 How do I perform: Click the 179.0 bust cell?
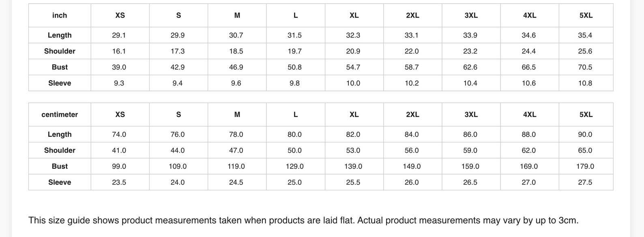586,166
